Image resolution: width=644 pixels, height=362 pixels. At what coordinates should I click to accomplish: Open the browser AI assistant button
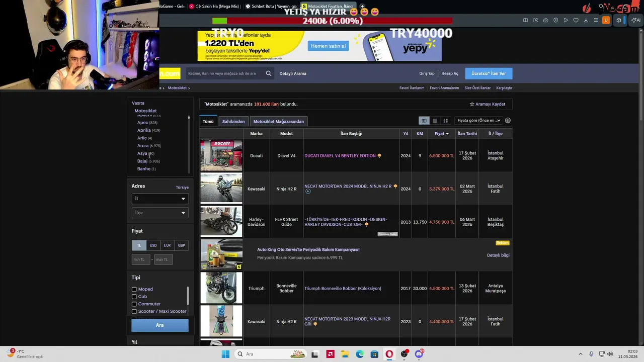coord(636,20)
